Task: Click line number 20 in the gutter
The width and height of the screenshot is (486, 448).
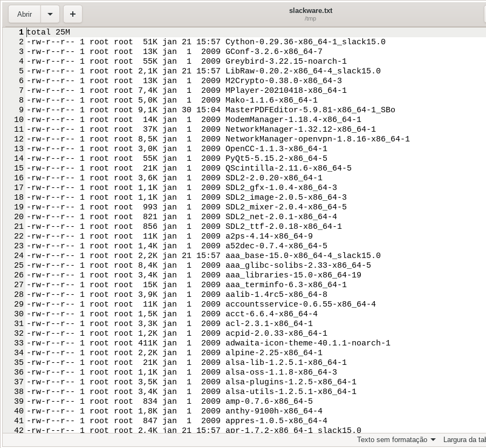Action: (18, 216)
